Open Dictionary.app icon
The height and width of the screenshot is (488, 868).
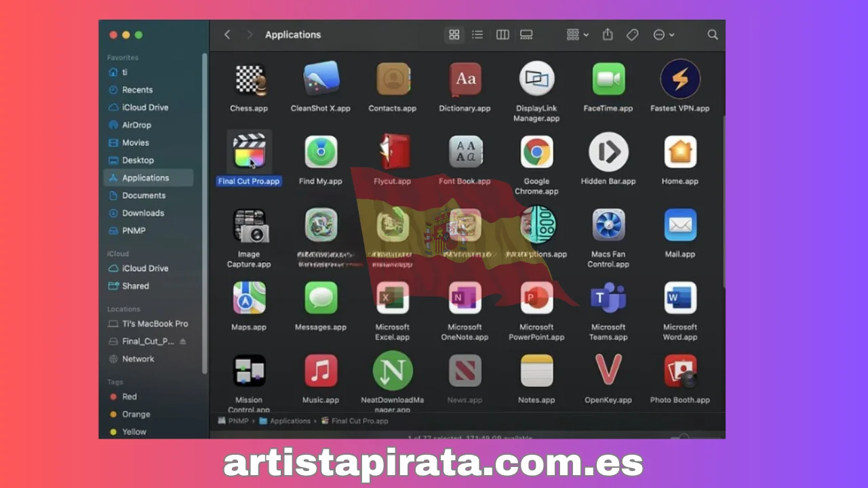click(465, 79)
